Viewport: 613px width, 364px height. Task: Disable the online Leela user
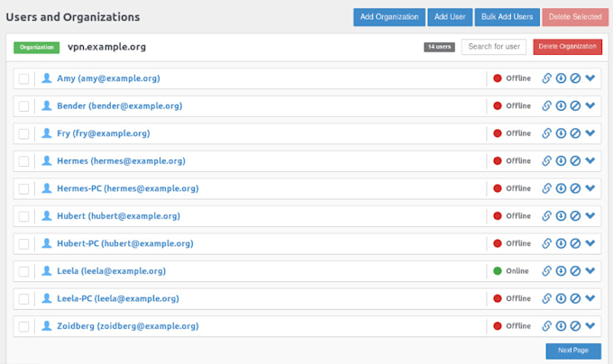575,271
